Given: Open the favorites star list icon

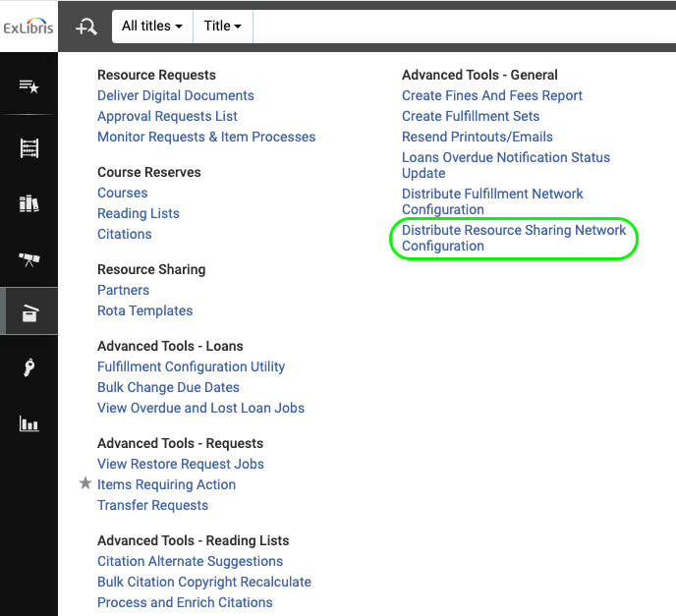Looking at the screenshot, I should [x=28, y=86].
